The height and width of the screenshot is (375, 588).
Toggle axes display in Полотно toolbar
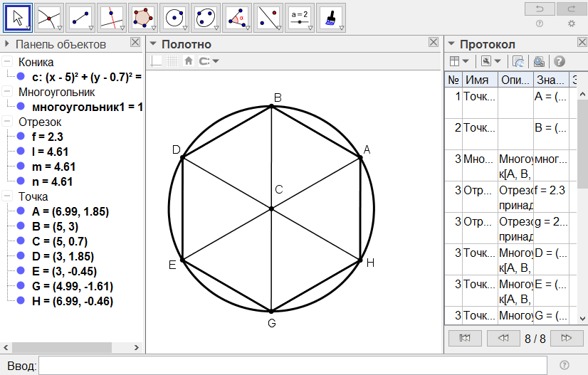pyautogui.click(x=156, y=61)
